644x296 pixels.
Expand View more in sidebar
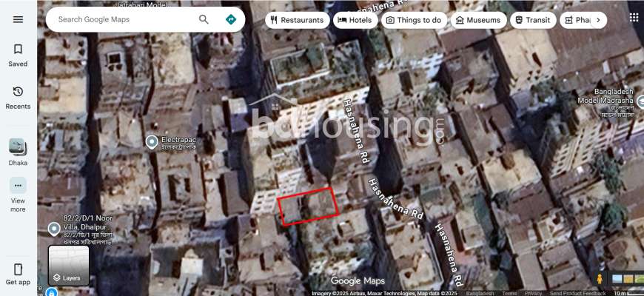(x=18, y=194)
